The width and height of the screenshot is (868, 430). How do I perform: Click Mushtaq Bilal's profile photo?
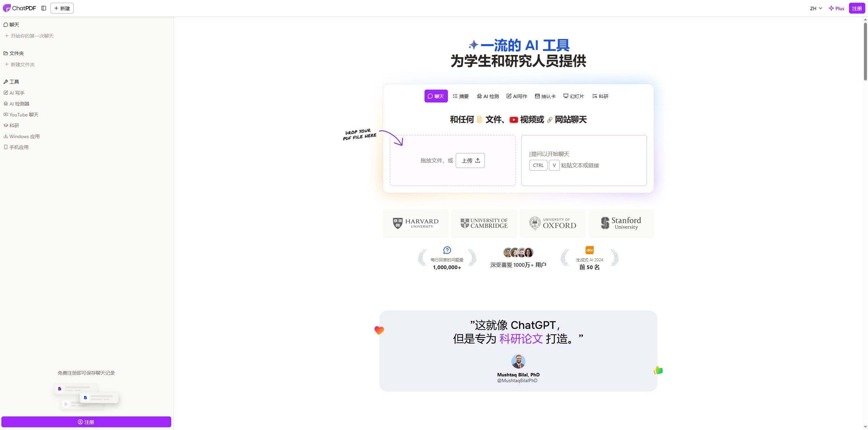[518, 361]
